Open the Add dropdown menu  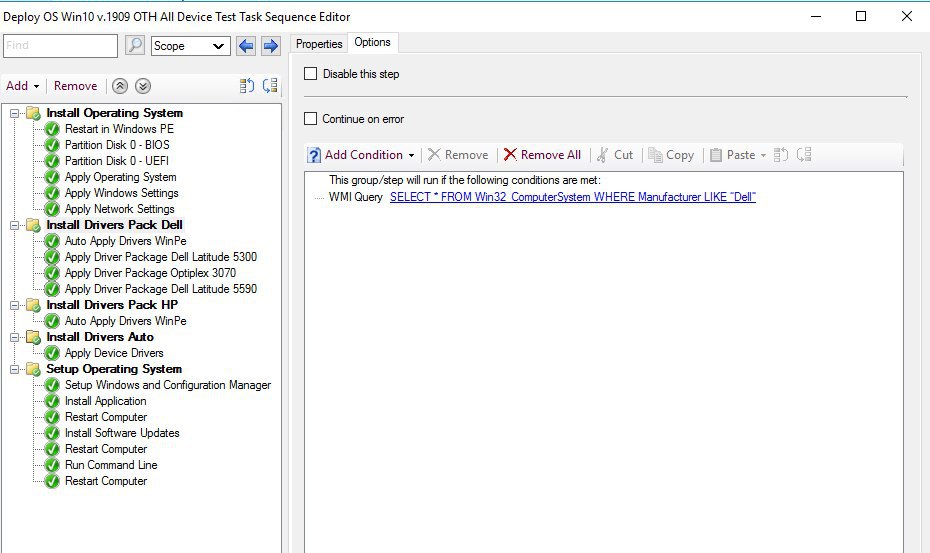point(23,86)
